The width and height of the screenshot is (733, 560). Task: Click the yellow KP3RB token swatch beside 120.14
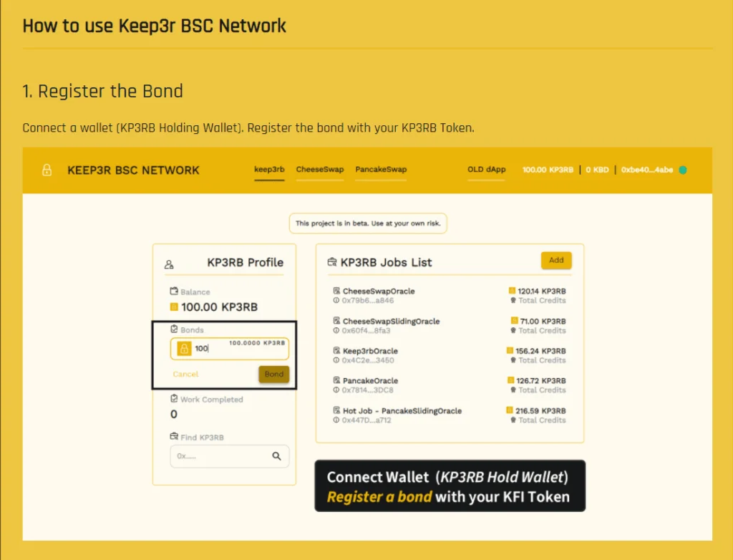513,290
